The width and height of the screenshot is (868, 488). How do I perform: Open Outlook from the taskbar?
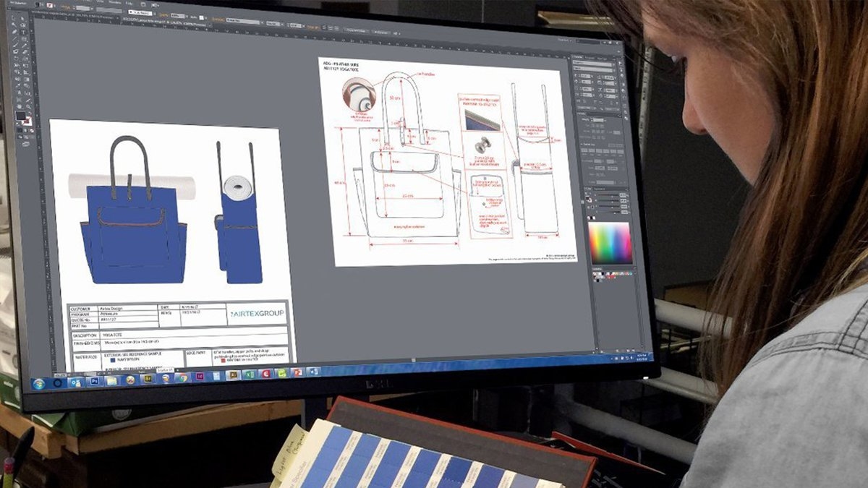[75, 382]
